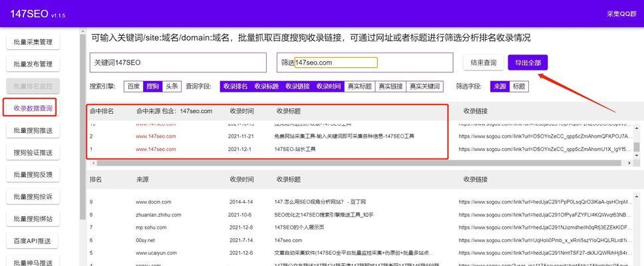Screen dimensions: 644x266
Task: Export everything with 导出全部
Action: tap(528, 63)
